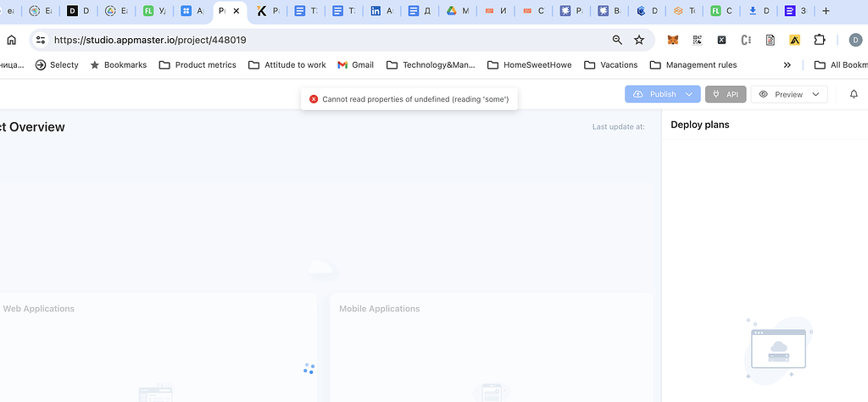Expand the Publish dropdown arrow
The height and width of the screenshot is (402, 868).
pos(690,94)
